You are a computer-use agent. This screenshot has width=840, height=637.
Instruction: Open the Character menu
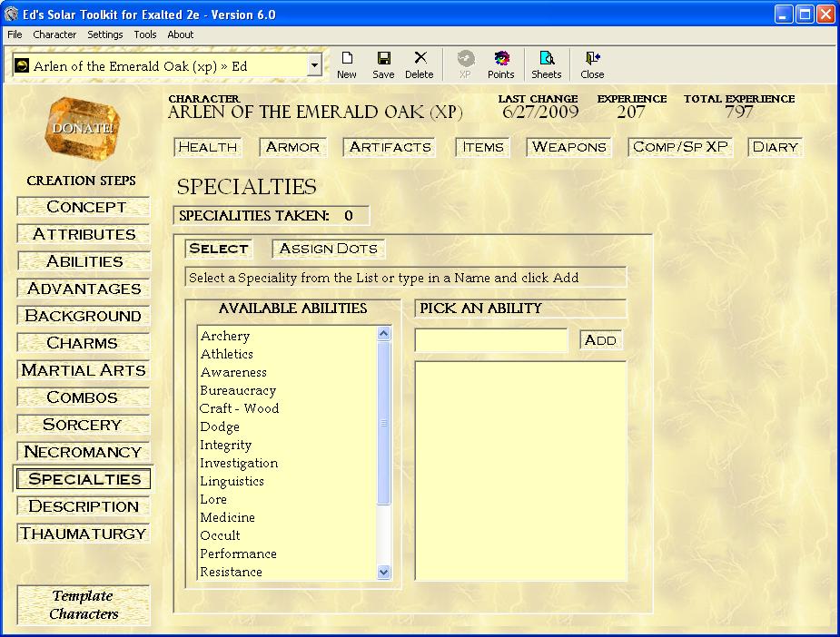click(54, 34)
